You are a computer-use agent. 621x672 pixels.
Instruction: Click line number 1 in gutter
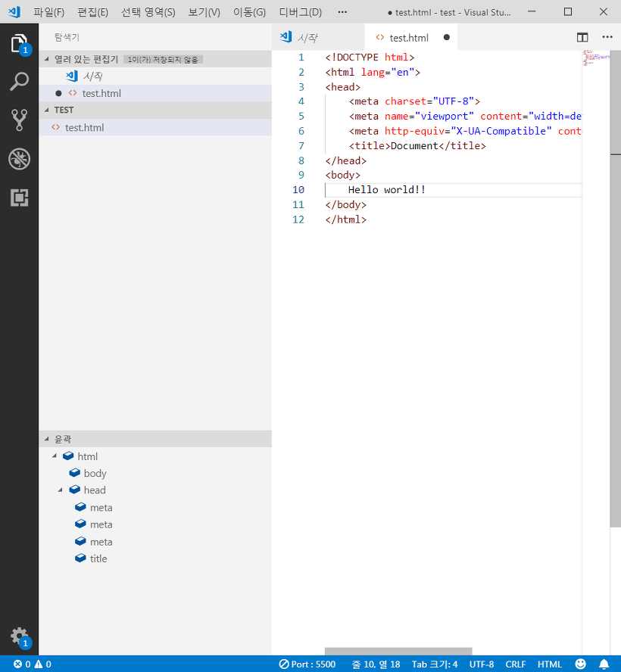click(301, 58)
